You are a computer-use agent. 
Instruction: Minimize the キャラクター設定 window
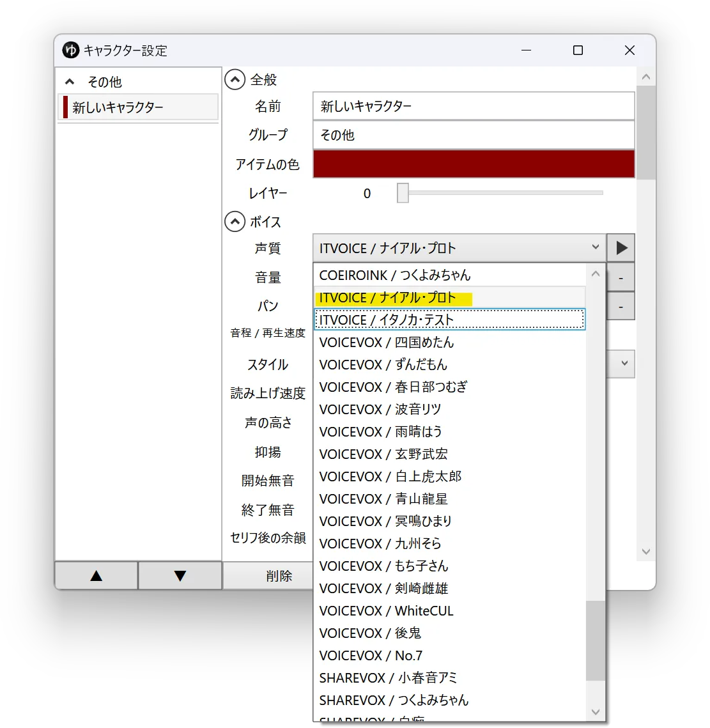point(526,50)
